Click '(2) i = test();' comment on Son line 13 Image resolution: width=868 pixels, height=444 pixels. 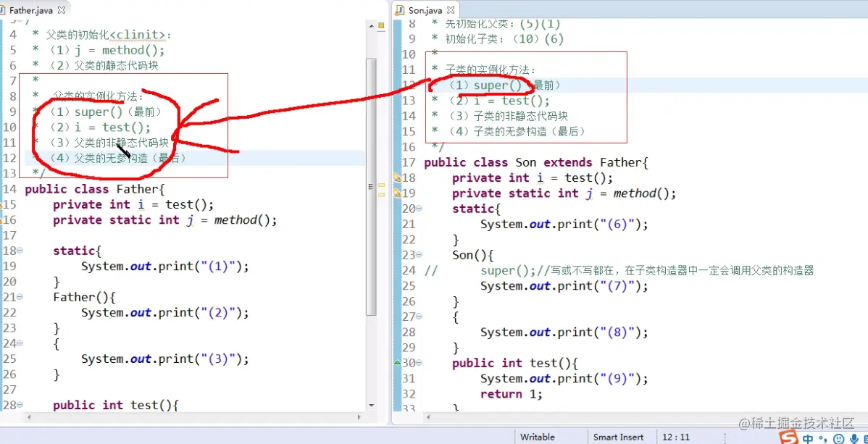point(498,101)
